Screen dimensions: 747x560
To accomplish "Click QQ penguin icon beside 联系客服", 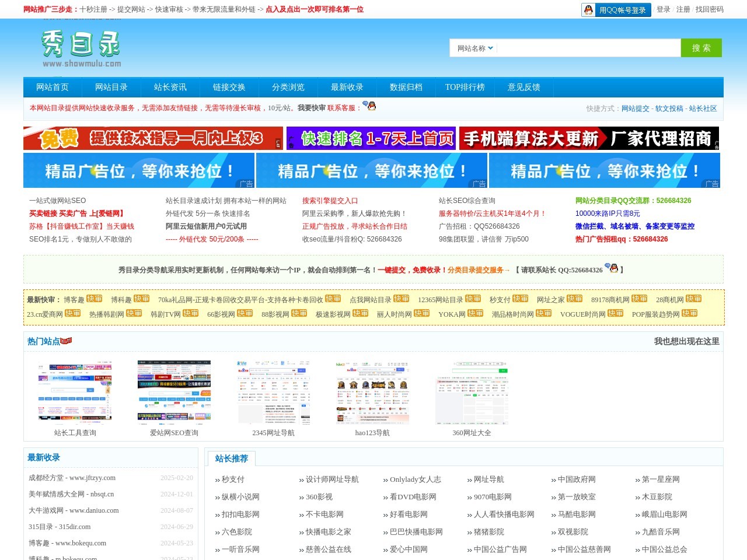I will 369,106.
